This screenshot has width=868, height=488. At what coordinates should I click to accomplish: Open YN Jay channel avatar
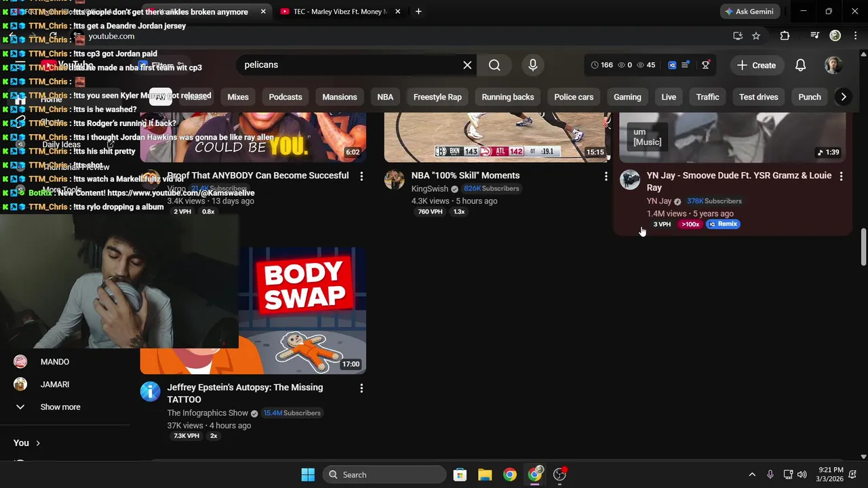click(630, 180)
